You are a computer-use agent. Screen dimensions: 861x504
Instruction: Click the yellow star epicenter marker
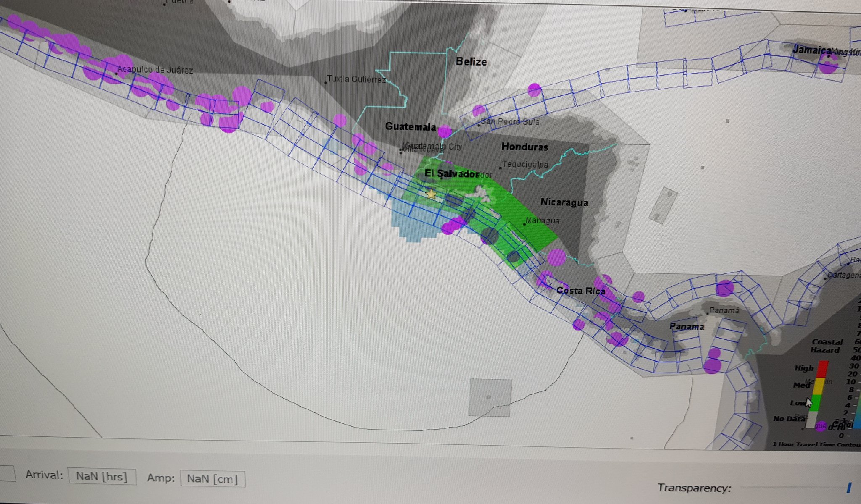(x=431, y=194)
